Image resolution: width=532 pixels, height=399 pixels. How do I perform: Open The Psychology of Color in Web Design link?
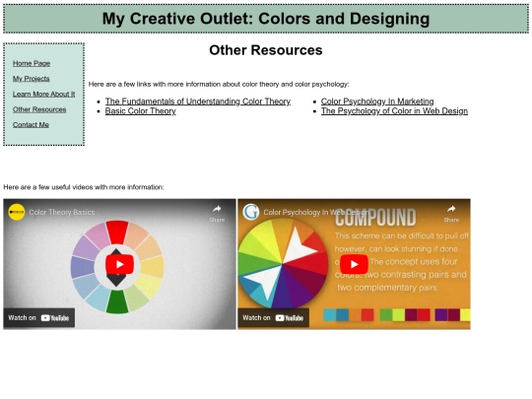click(x=394, y=111)
